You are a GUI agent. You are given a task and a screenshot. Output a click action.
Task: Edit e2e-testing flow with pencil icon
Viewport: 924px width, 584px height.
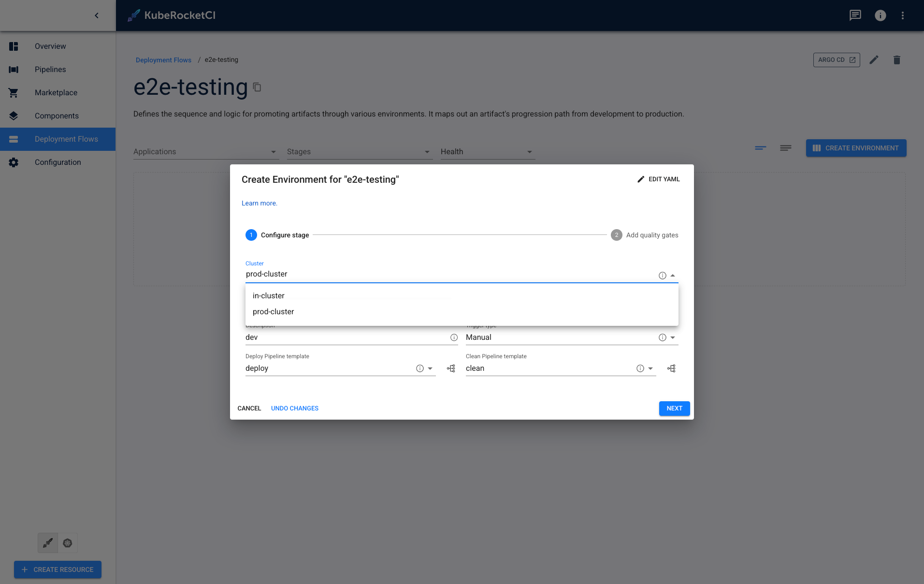point(874,60)
